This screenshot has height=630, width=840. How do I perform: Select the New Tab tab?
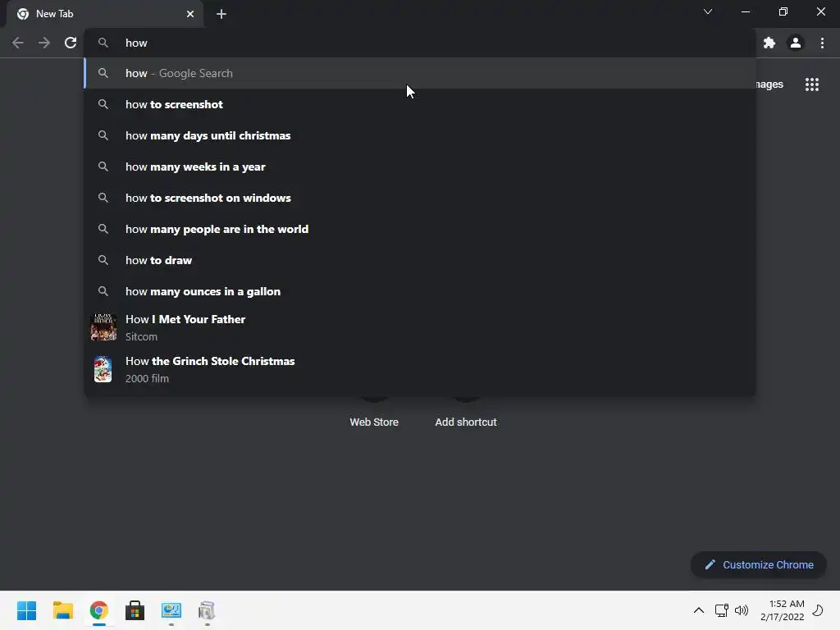105,14
